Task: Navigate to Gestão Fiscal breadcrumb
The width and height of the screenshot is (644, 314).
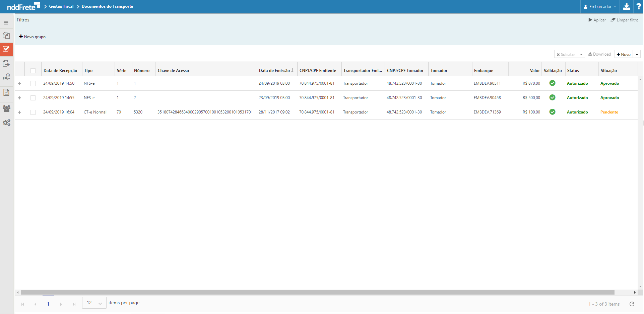Action: [61, 6]
